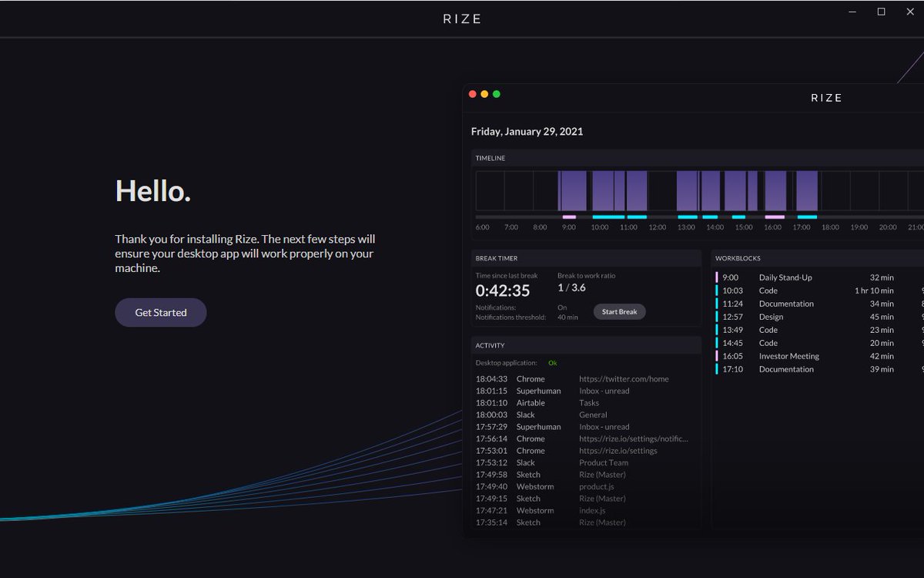Expand the Timeline panel header
The image size is (924, 578).
(490, 158)
